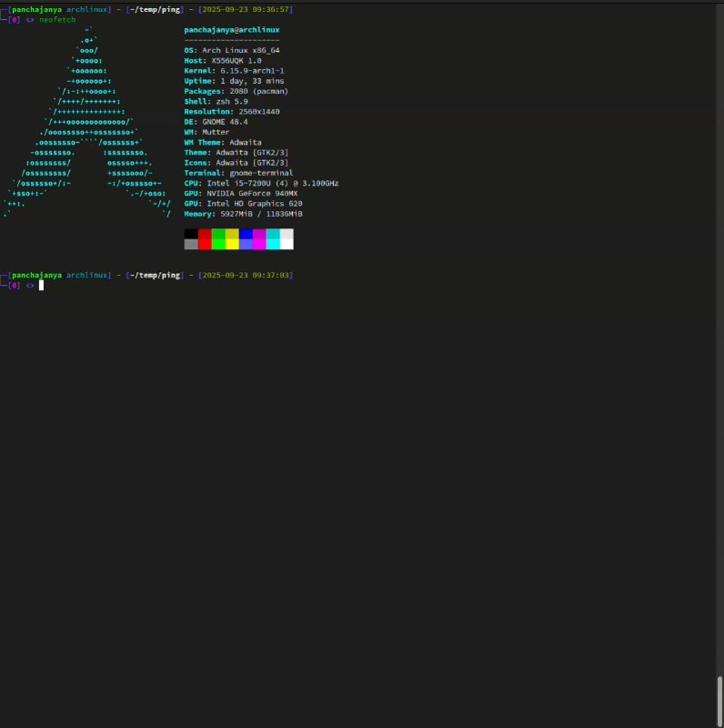The height and width of the screenshot is (728, 724).
Task: Click the OS Arch Linux x86_64 line
Action: [x=231, y=50]
